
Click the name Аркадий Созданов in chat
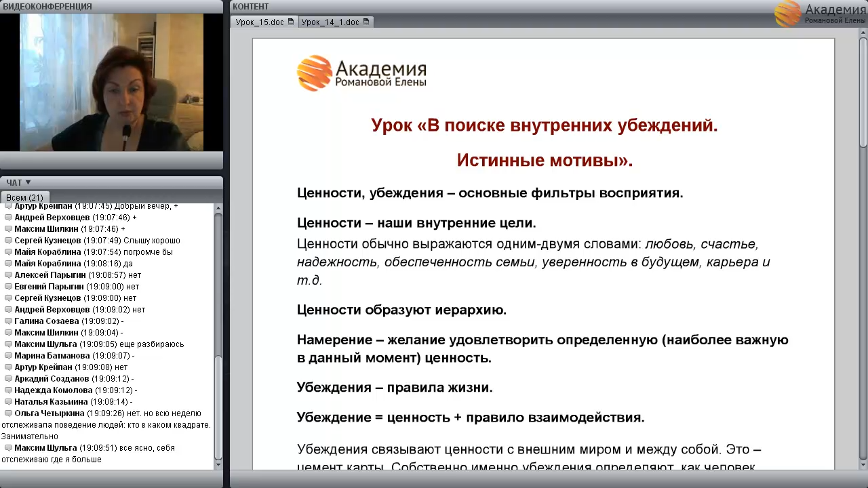coord(52,379)
